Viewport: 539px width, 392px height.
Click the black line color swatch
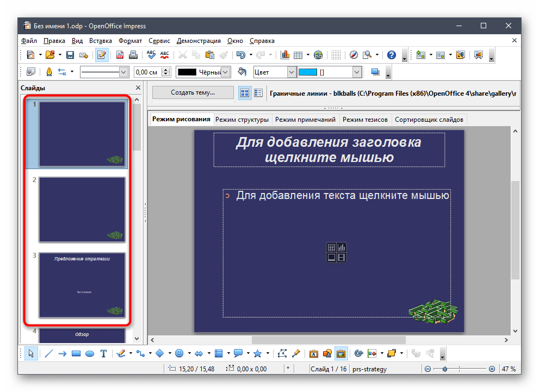pyautogui.click(x=187, y=72)
